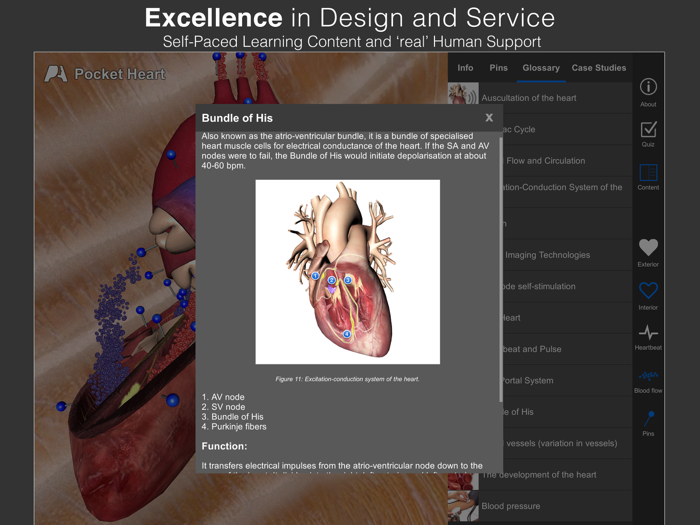Open the Cycle glossary entry
The height and width of the screenshot is (525, 700).
[567, 129]
